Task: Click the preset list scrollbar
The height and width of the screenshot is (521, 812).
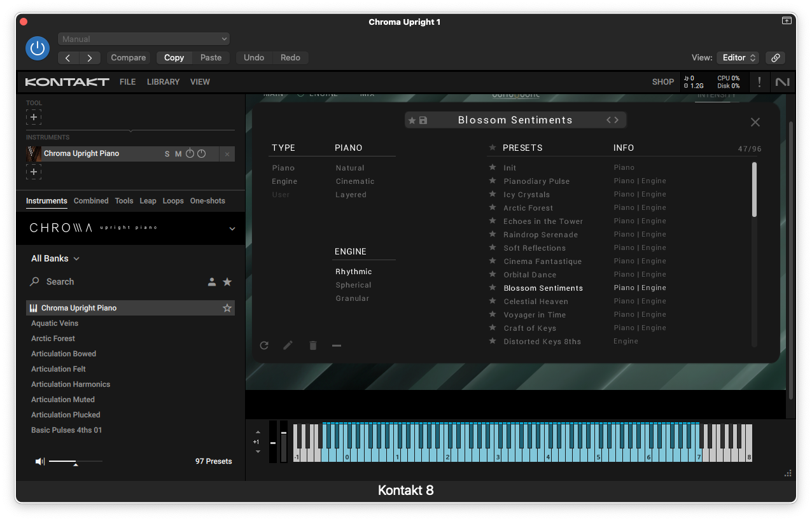Action: tap(754, 190)
